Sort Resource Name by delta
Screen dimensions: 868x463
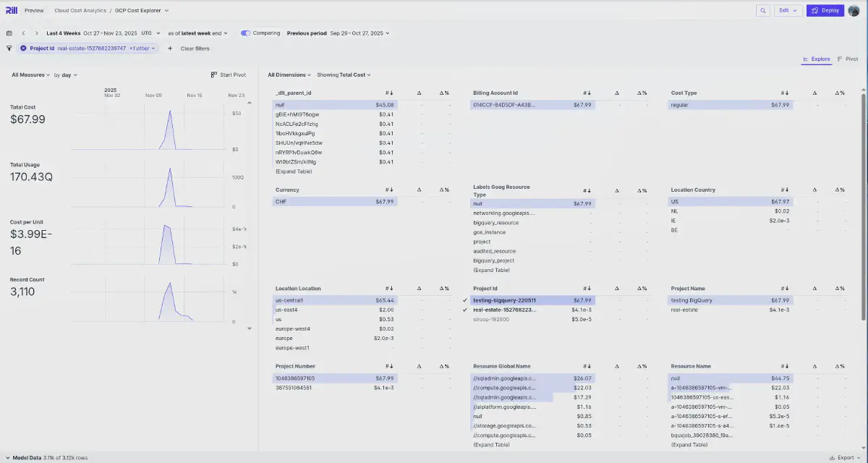[814, 367]
